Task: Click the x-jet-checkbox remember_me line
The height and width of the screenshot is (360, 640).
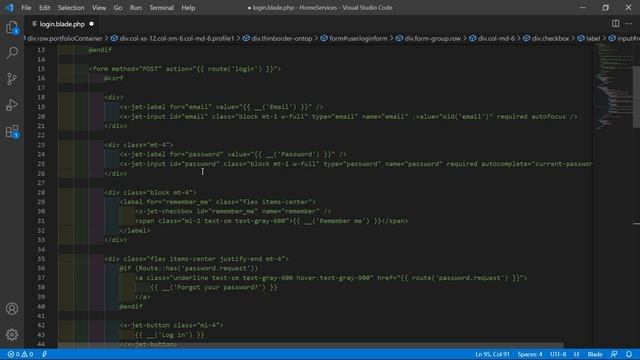Action: click(233, 211)
